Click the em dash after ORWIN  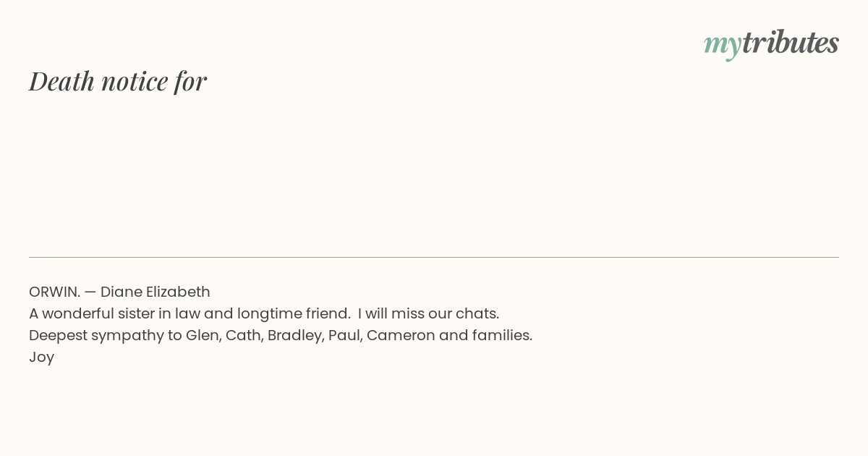[90, 292]
